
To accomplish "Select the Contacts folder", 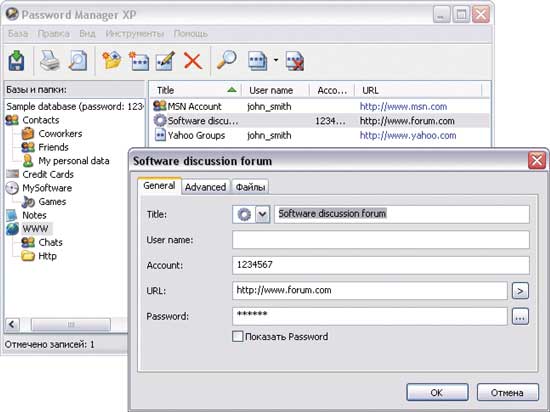I will tap(41, 120).
